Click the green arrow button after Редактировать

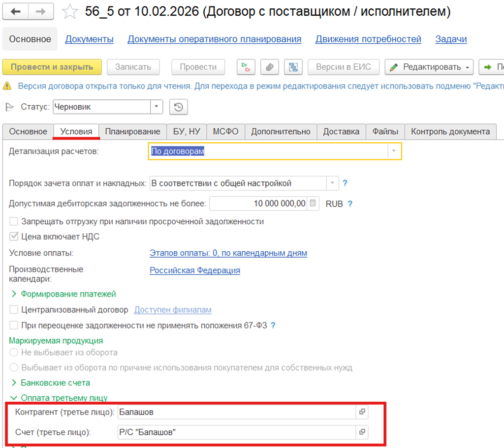coord(492,67)
